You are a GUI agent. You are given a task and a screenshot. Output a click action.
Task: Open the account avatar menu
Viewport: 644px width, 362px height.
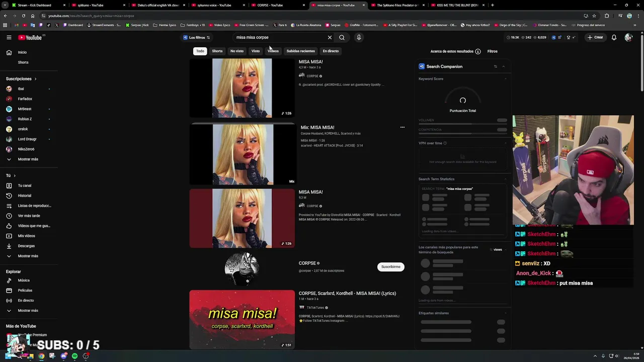tap(628, 37)
